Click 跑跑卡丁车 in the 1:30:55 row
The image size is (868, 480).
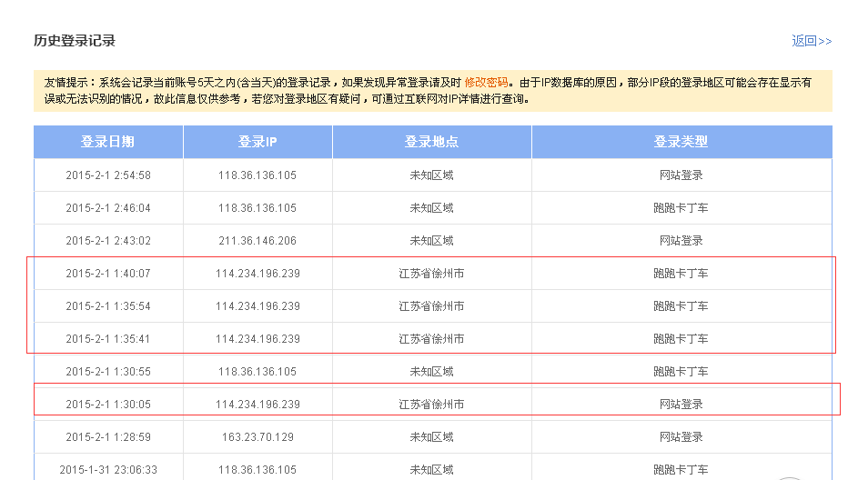681,372
